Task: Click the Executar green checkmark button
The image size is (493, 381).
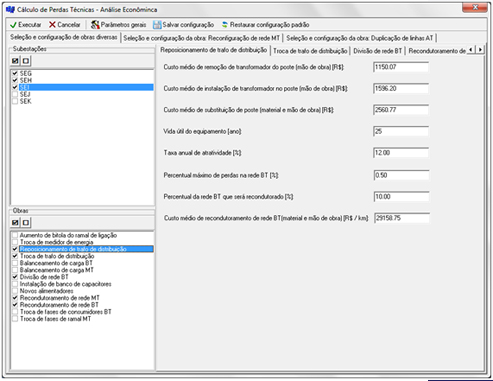Action: click(x=26, y=25)
